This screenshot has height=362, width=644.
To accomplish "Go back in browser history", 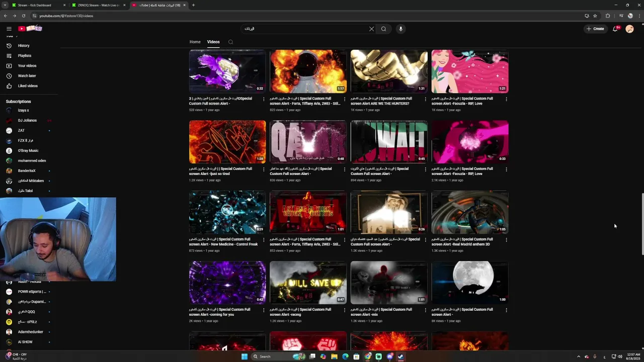I will [6, 16].
